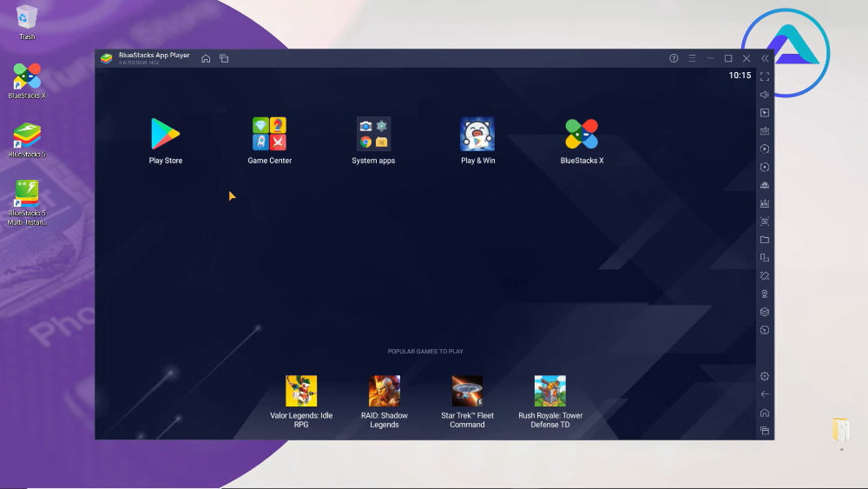
Task: Open the settings gear in side toolbar
Action: coord(765,376)
